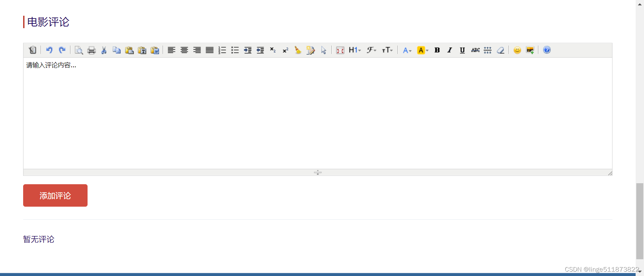The width and height of the screenshot is (644, 276).
Task: Toggle italic formatting
Action: (x=450, y=50)
